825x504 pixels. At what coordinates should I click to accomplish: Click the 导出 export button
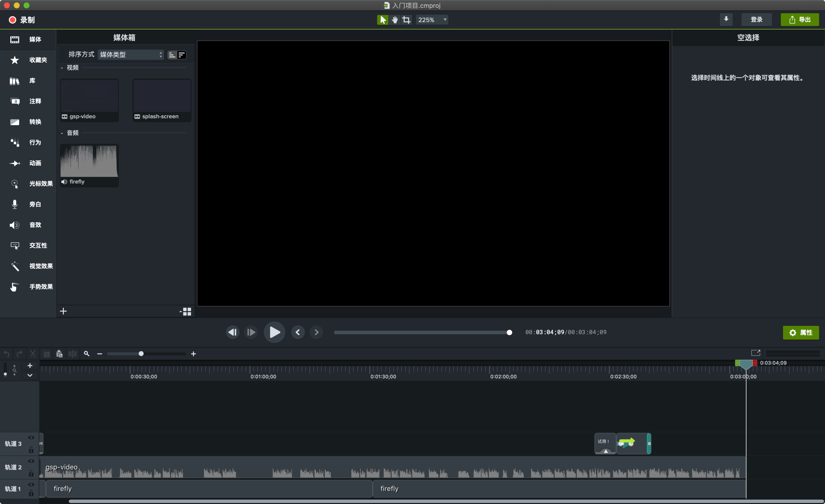click(x=800, y=20)
